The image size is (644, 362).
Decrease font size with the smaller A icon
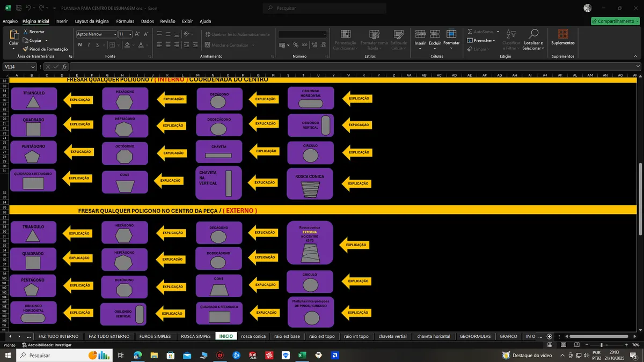click(145, 34)
